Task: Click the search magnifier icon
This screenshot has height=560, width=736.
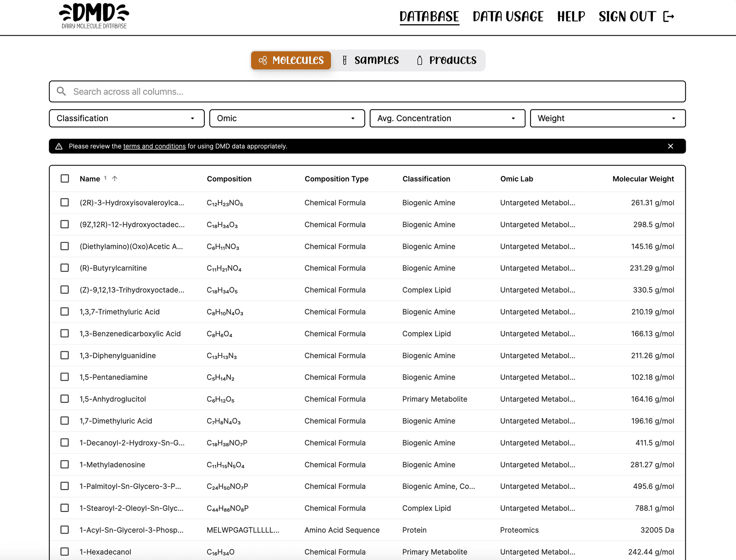Action: 62,92
